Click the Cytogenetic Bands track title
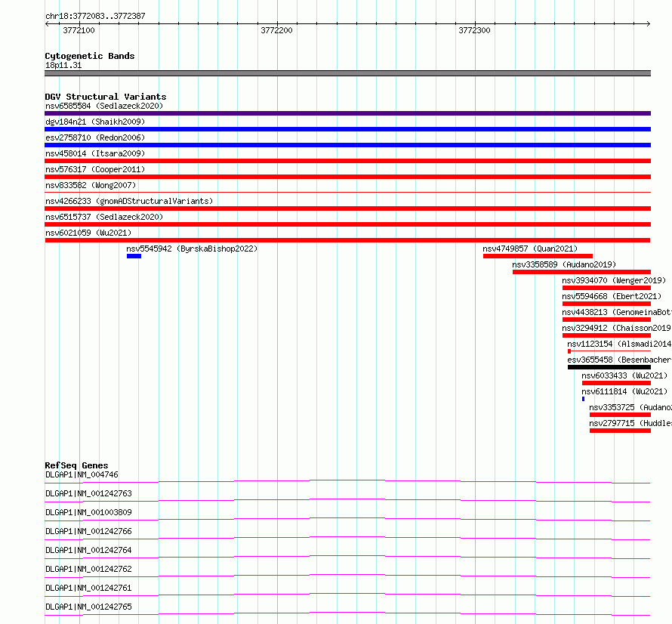Viewport: 672px width, 624px height. 90,56
